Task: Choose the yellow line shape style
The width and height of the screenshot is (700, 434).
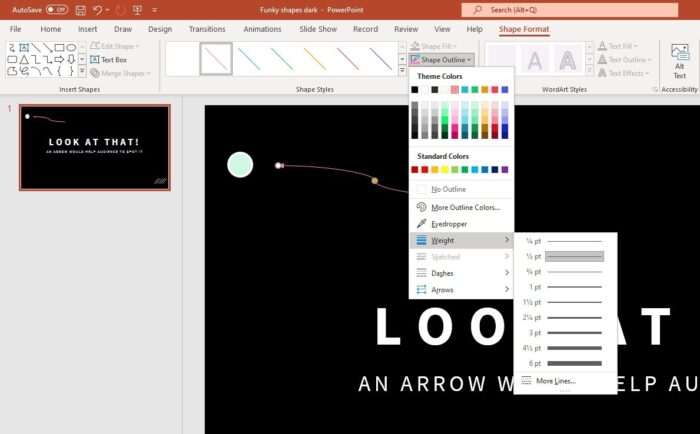Action: (x=315, y=58)
